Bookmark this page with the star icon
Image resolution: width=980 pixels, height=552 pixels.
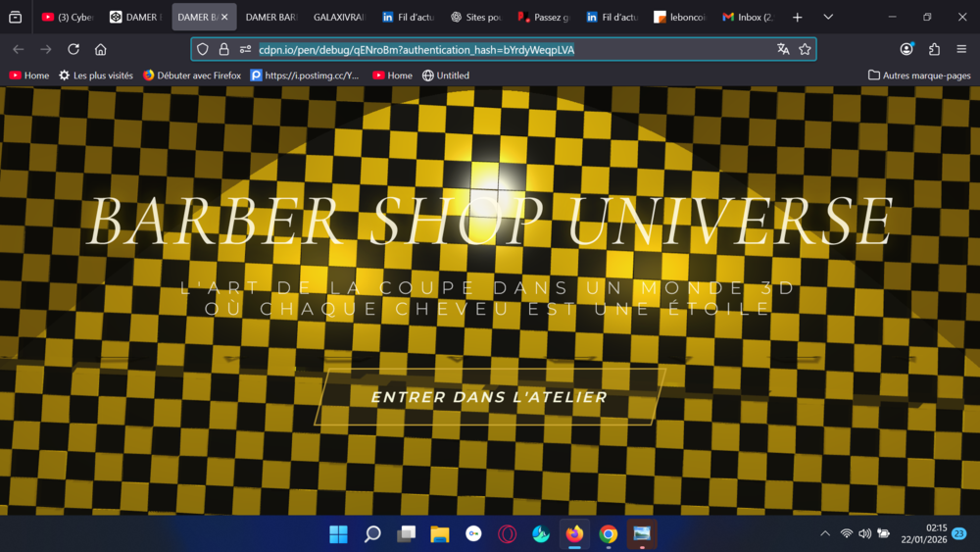pyautogui.click(x=805, y=49)
